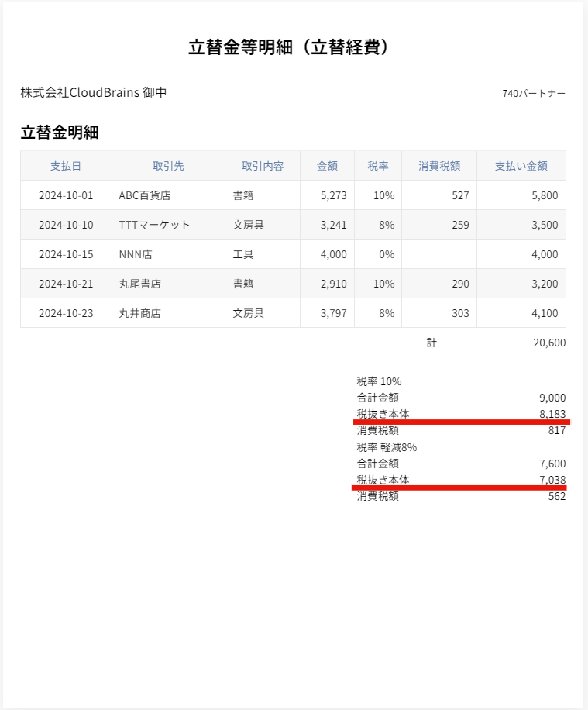The width and height of the screenshot is (588, 710).
Task: Click 株式会社CloudBrains 御中 addressee
Action: (94, 92)
